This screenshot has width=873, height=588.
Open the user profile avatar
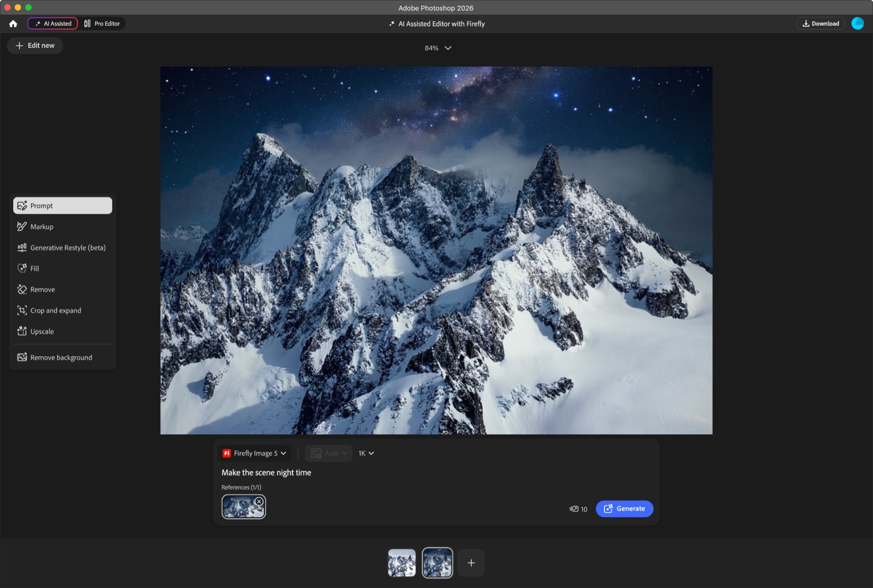coord(858,23)
